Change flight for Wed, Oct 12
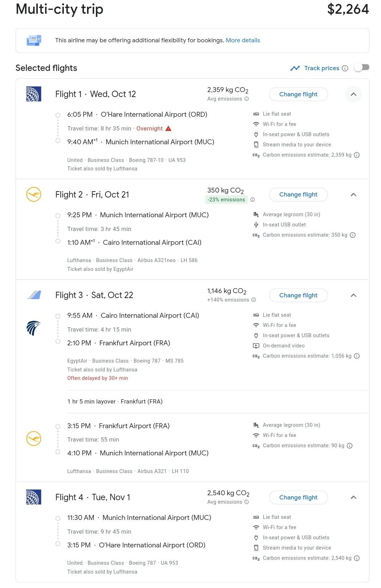Screen dimensions: 381x588 pyautogui.click(x=298, y=94)
